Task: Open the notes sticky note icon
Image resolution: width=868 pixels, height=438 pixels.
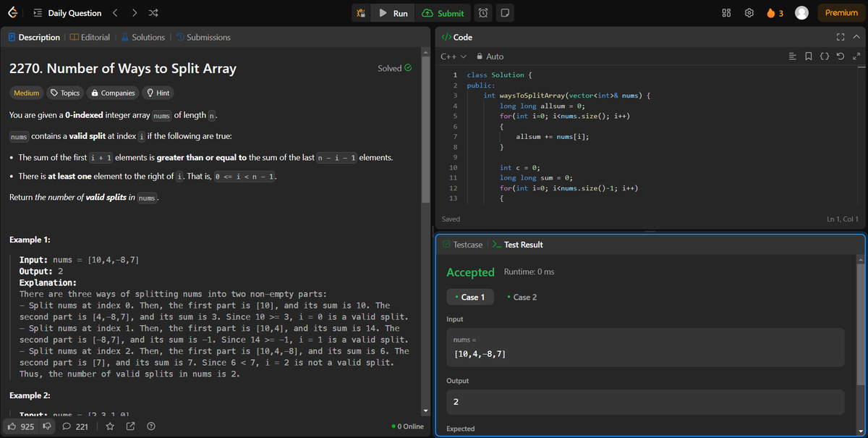Action: 504,12
